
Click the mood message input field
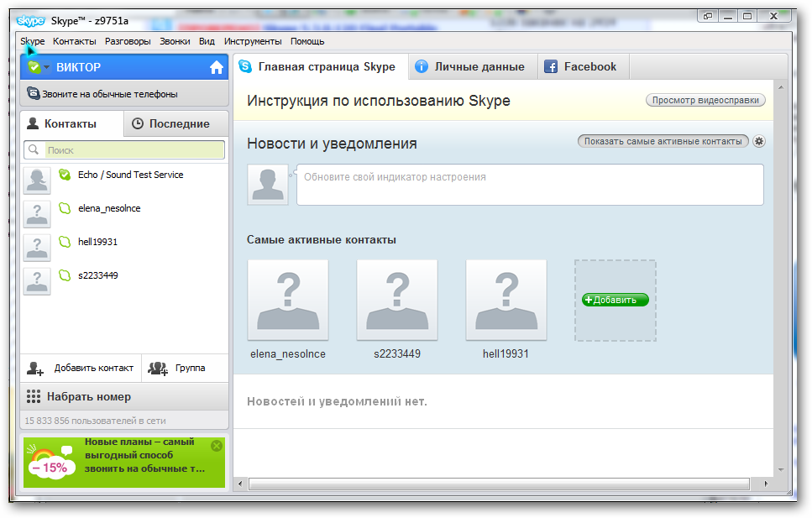pos(530,185)
